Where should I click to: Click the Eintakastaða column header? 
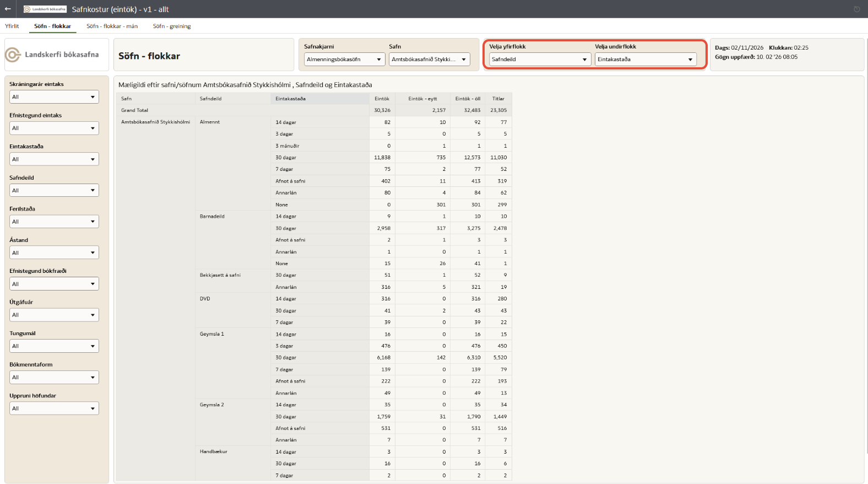tap(290, 99)
